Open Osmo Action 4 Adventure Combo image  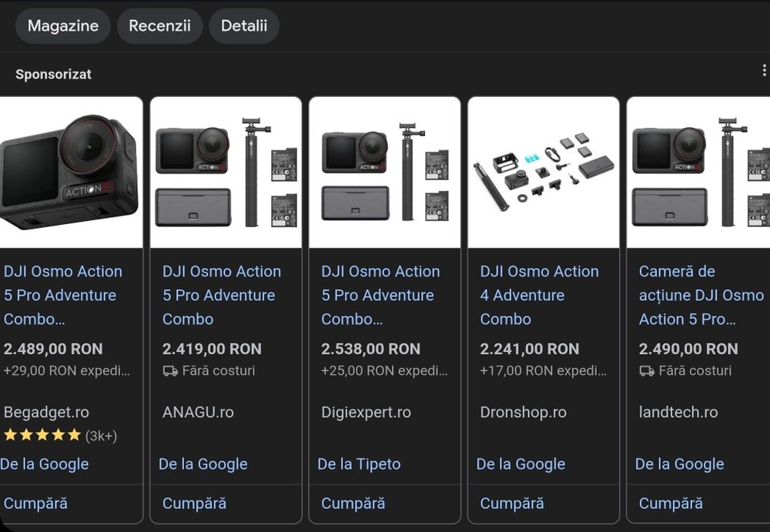click(x=544, y=172)
